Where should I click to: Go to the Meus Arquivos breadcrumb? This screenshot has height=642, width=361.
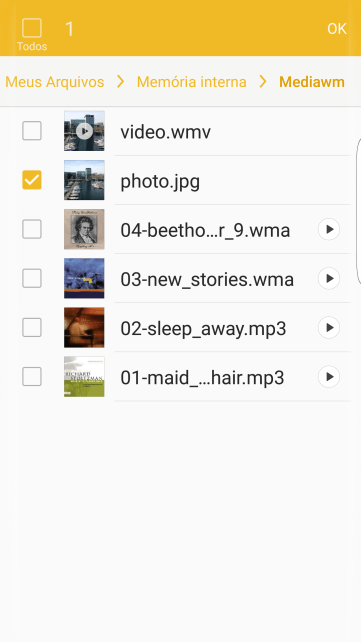(x=54, y=82)
